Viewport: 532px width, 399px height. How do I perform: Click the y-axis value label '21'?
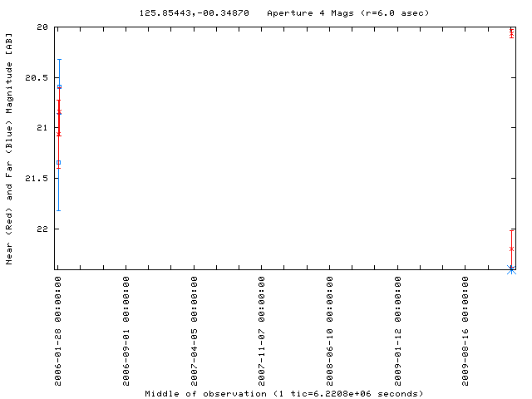click(42, 128)
